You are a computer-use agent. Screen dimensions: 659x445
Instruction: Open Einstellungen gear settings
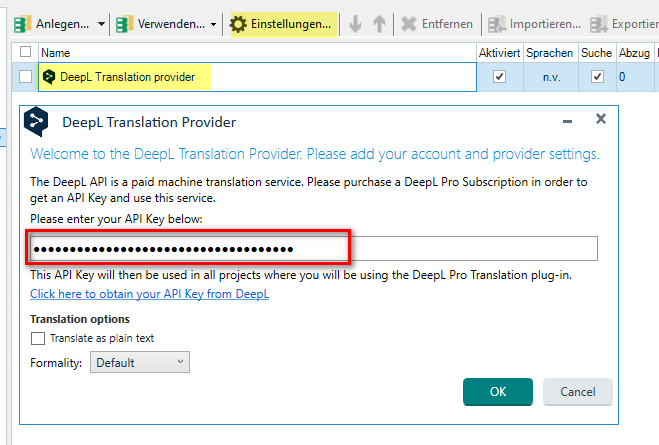(x=283, y=24)
